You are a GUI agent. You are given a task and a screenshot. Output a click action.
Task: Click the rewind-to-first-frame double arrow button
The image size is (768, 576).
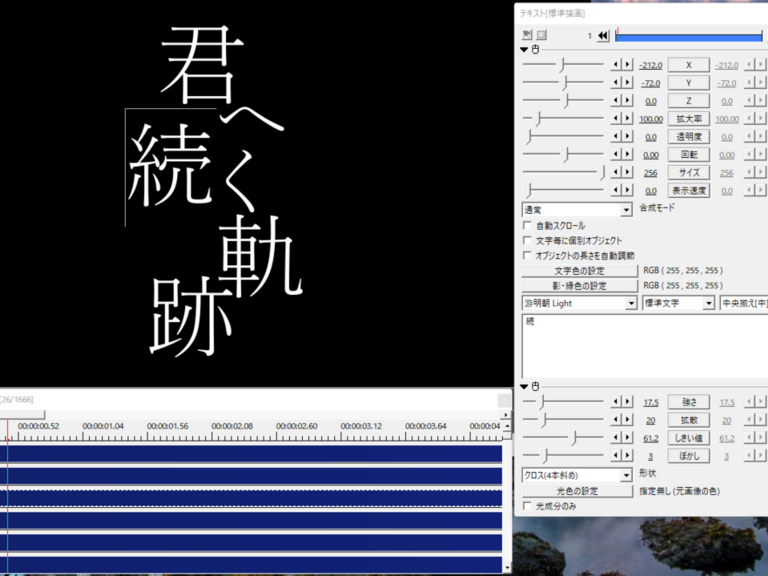click(x=603, y=35)
